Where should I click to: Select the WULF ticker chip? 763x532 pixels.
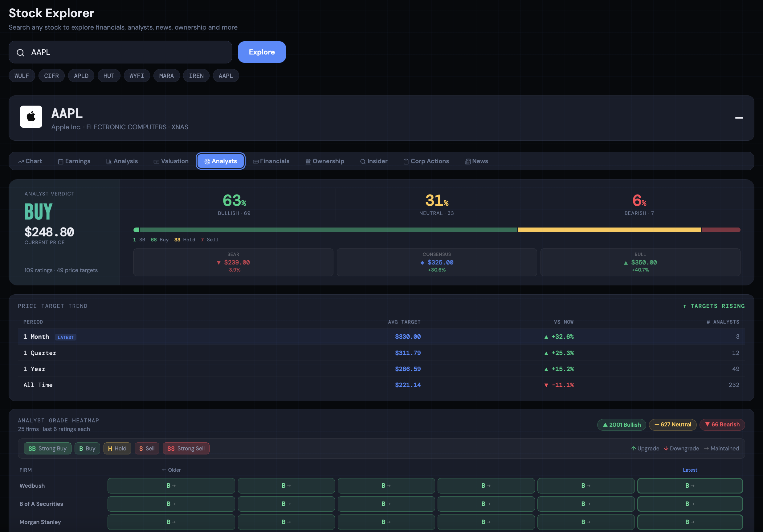point(22,76)
